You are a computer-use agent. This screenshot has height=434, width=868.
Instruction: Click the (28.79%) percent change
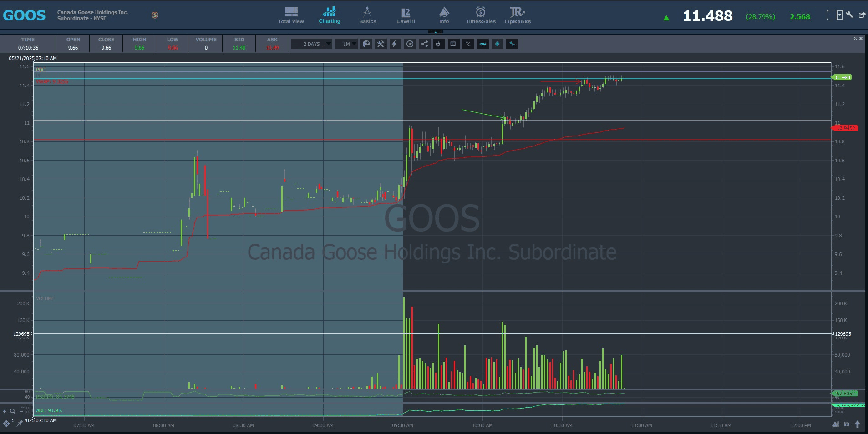pos(760,17)
